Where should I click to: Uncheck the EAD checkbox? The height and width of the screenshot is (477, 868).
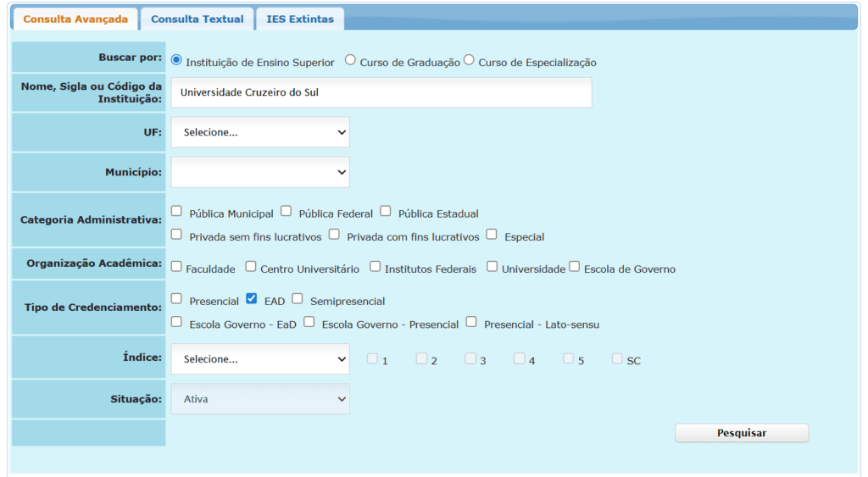point(251,298)
